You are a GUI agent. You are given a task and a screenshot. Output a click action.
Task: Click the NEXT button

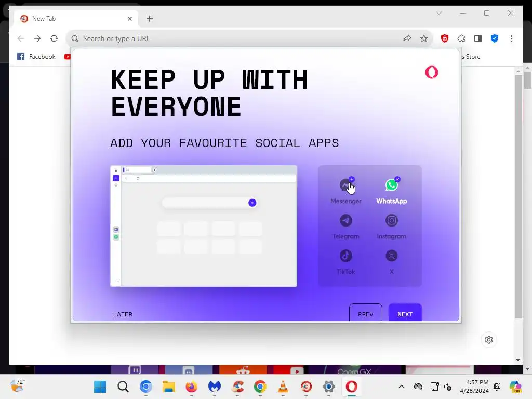tap(405, 313)
